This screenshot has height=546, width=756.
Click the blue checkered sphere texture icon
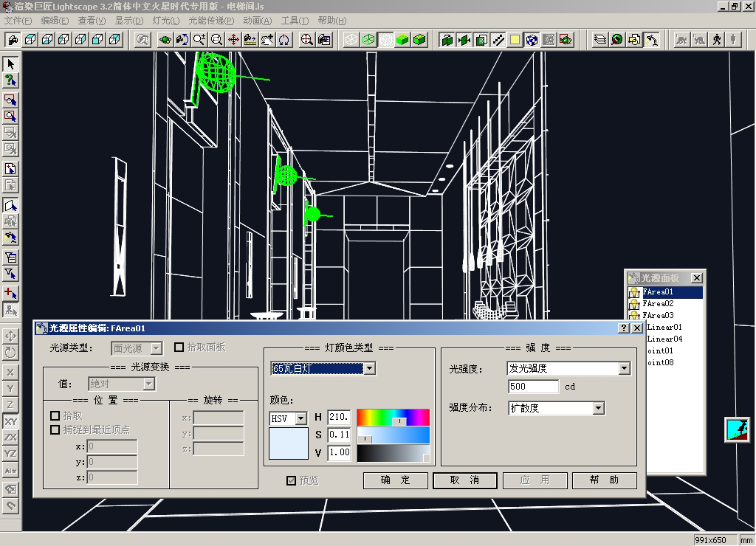pyautogui.click(x=532, y=40)
